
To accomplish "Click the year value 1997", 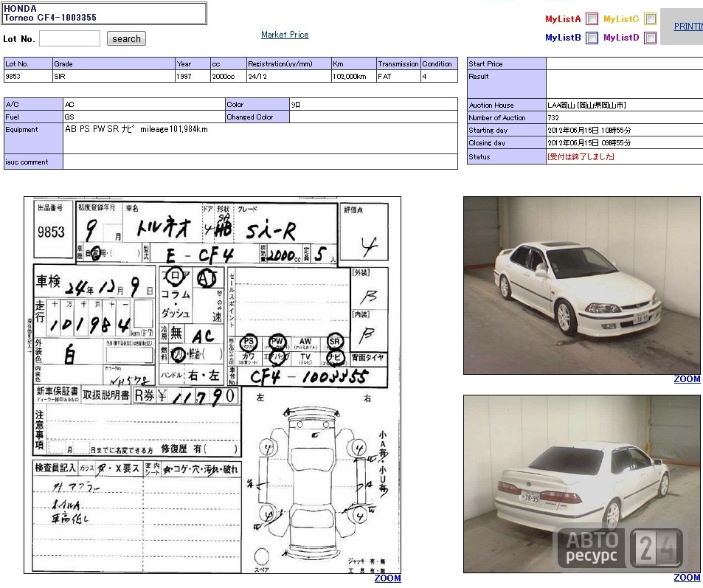I will click(193, 76).
